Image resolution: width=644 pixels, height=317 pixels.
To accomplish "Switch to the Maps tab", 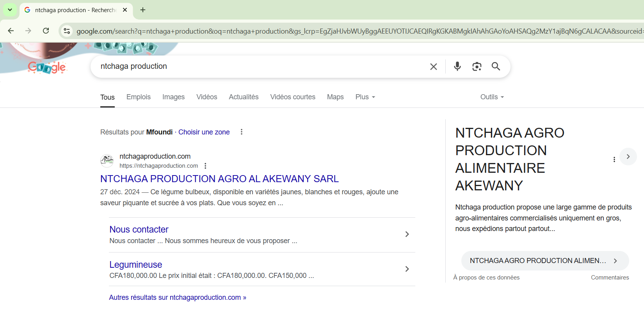I will pyautogui.click(x=335, y=97).
